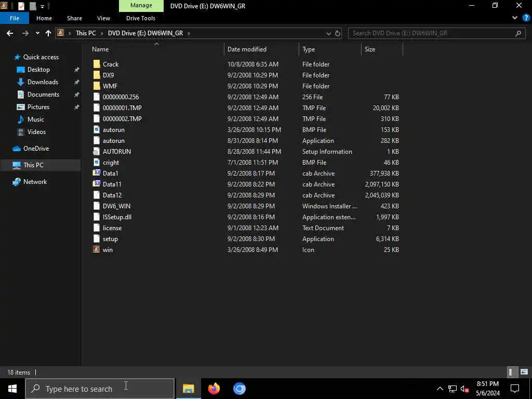This screenshot has width=532, height=399.
Task: Select OneDrive in navigation pane
Action: pyautogui.click(x=36, y=149)
